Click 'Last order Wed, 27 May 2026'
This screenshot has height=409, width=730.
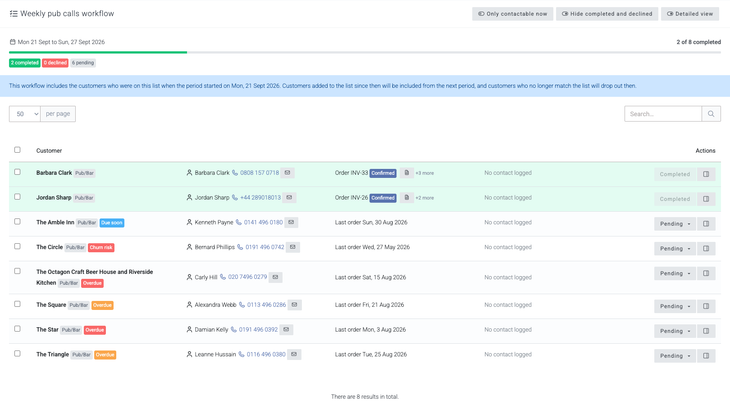[x=372, y=247]
